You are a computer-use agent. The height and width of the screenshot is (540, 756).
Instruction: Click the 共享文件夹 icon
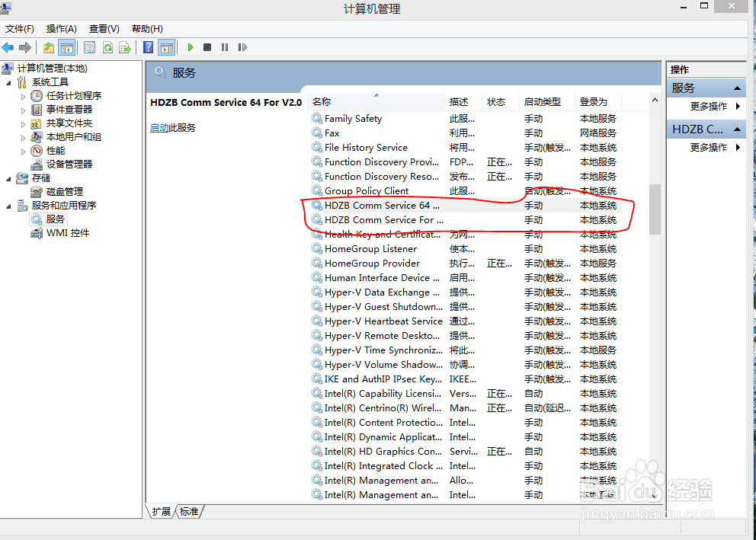click(37, 123)
